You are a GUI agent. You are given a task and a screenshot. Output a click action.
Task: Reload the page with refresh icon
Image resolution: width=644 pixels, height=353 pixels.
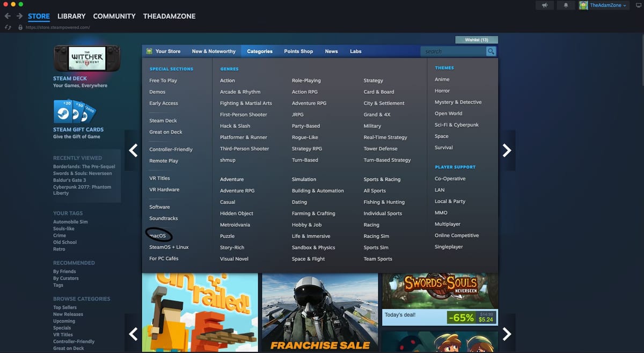pyautogui.click(x=8, y=27)
